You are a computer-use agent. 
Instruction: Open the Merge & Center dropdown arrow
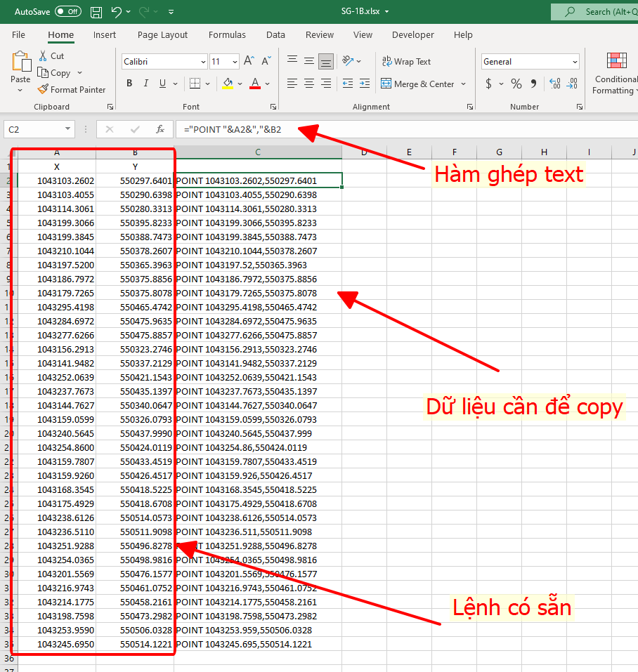(464, 84)
